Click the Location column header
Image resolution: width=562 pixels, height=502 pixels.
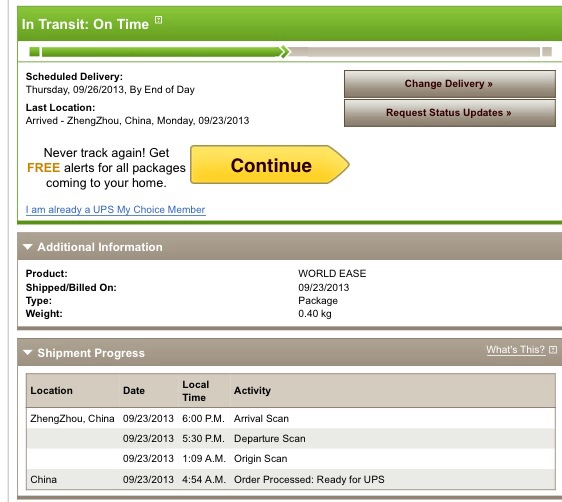[x=51, y=391]
